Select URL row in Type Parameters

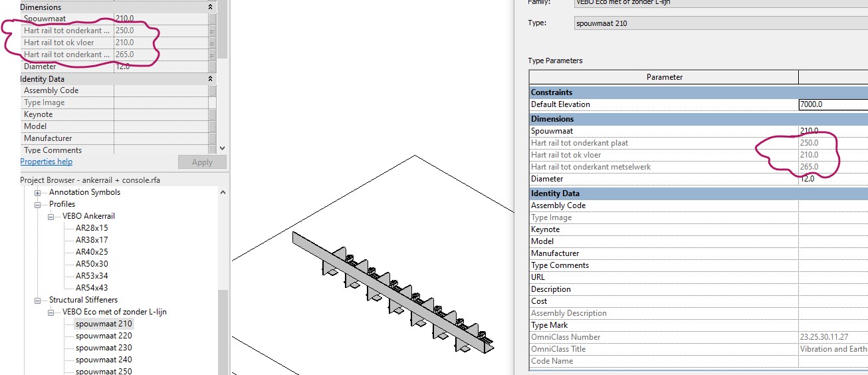(699, 277)
